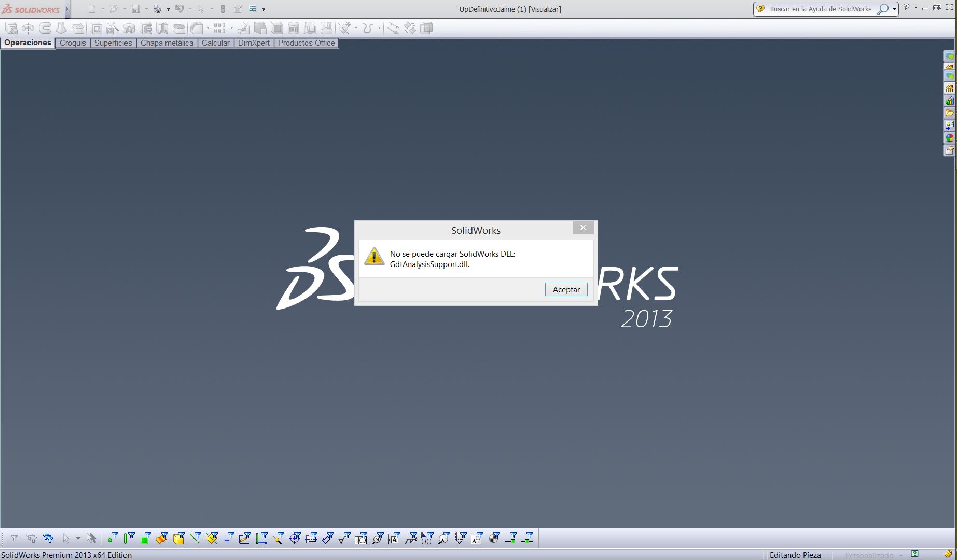The width and height of the screenshot is (957, 560).
Task: Select the Operaciones tab
Action: [x=28, y=43]
